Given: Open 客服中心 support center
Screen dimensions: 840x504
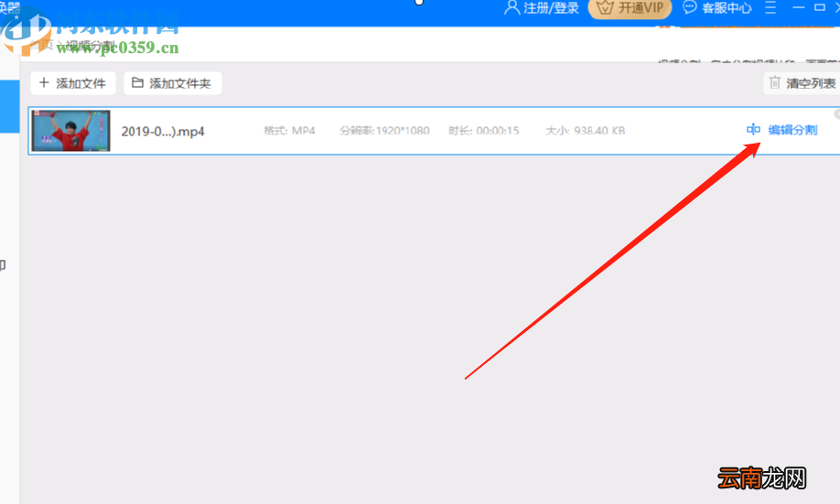Looking at the screenshot, I should (x=727, y=8).
